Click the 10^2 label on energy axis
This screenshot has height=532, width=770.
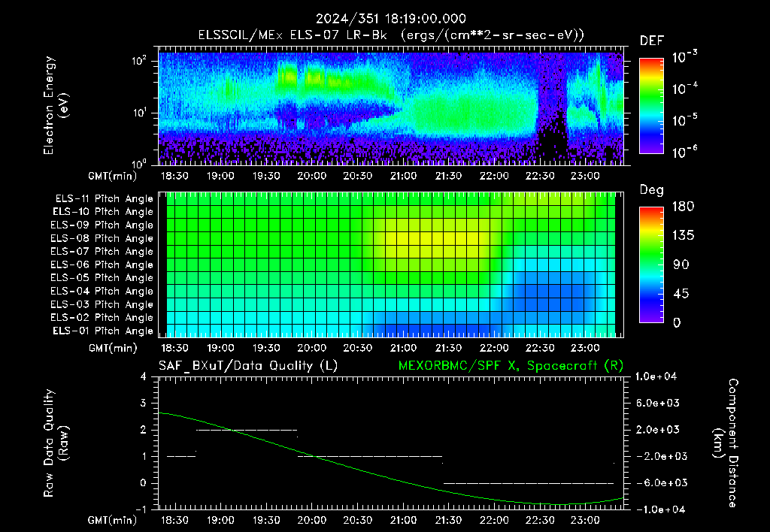[139, 62]
